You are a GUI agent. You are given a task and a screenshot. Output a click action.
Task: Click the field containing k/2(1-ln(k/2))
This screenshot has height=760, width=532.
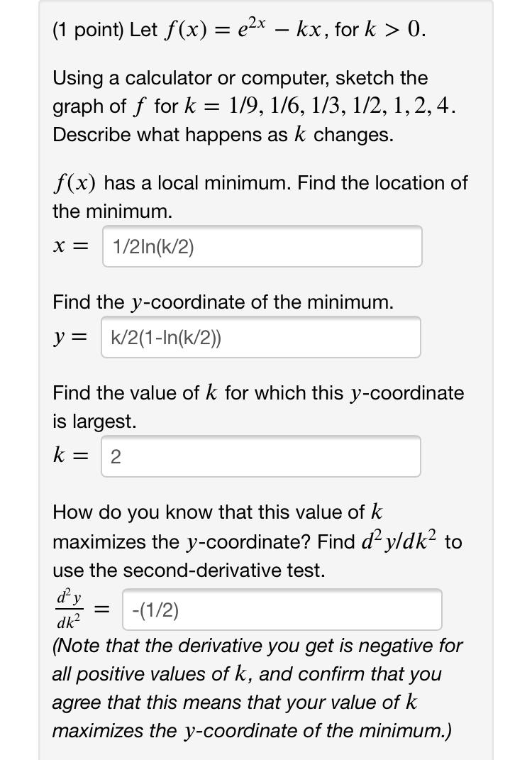[x=262, y=336]
